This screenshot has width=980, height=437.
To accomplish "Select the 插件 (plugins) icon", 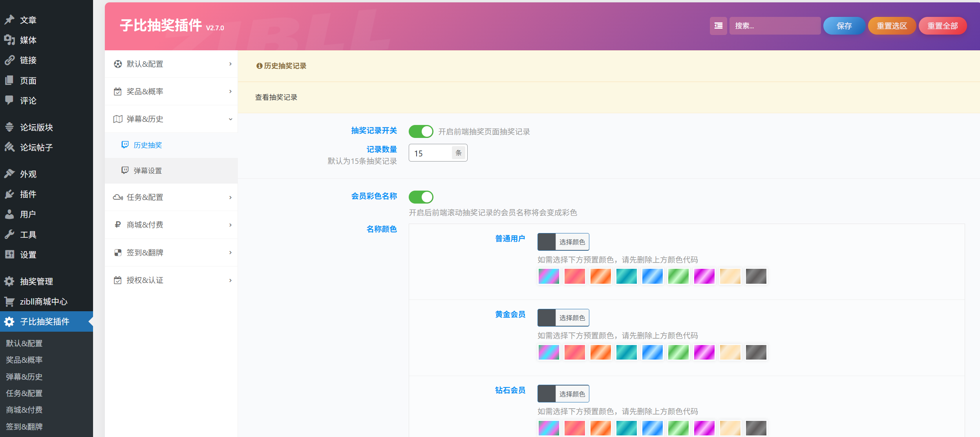I will (9, 194).
